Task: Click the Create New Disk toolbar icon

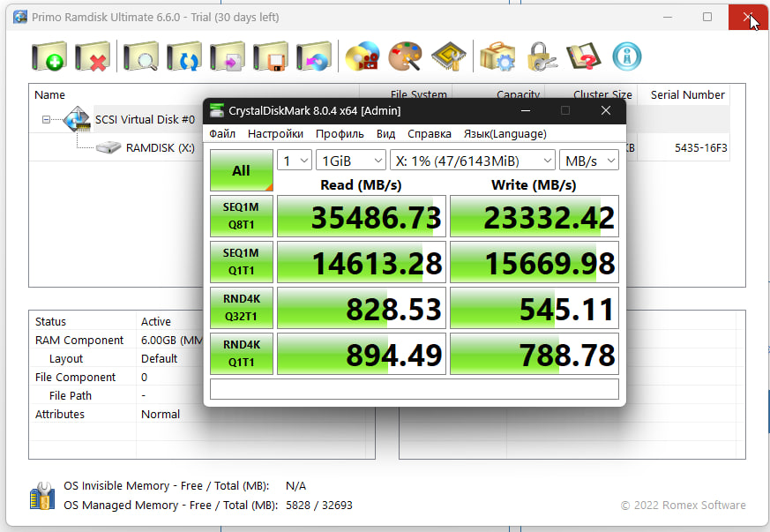Action: pyautogui.click(x=49, y=56)
